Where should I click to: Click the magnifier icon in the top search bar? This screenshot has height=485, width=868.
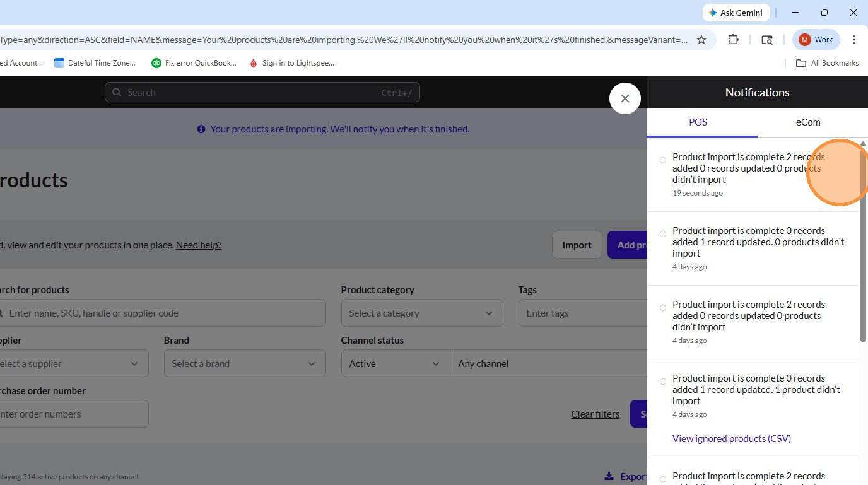(x=117, y=92)
